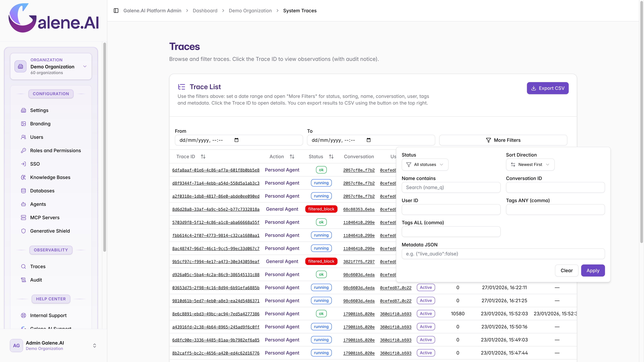
Task: Click the Trace List tree icon
Action: click(181, 87)
